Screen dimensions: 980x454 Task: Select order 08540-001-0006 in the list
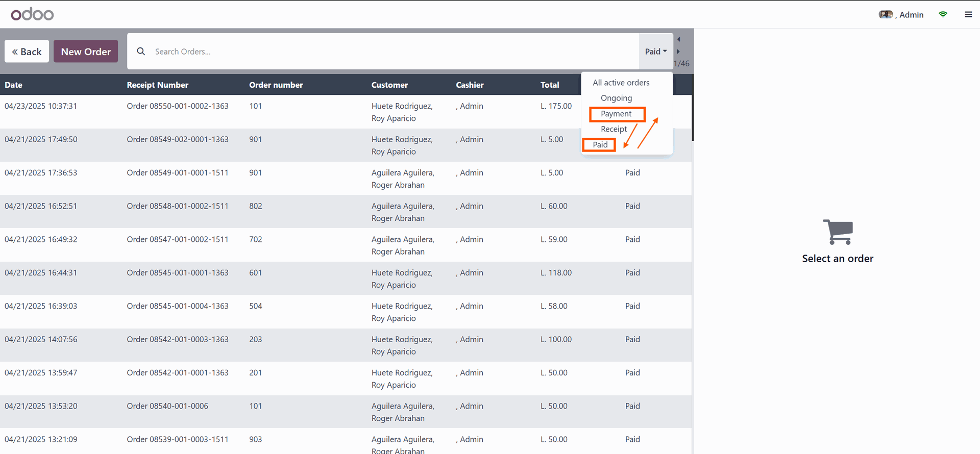167,406
